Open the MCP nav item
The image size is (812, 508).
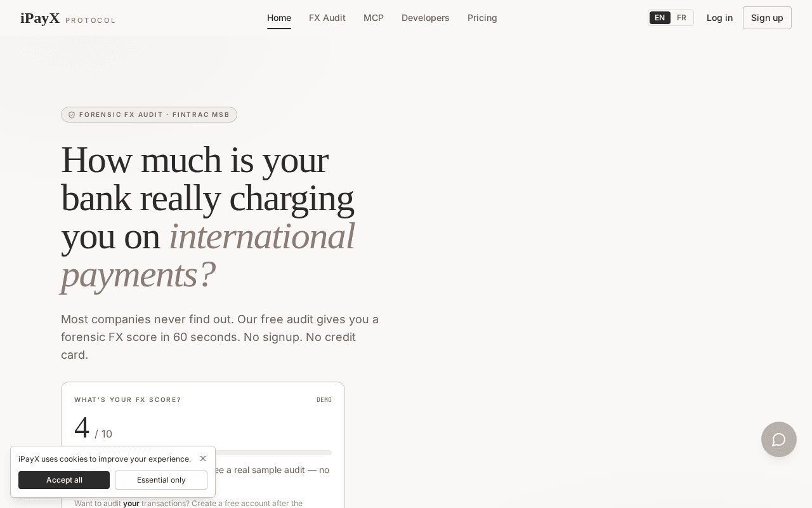tap(374, 18)
